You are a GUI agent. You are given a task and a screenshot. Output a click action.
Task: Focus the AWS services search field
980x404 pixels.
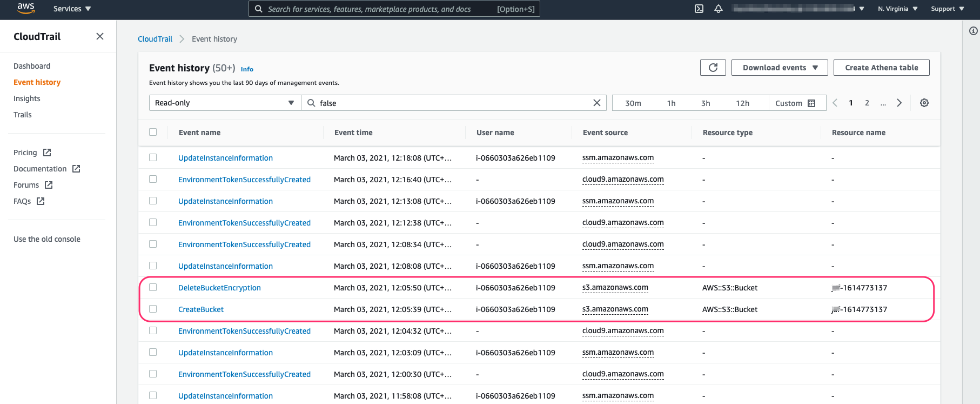click(394, 9)
